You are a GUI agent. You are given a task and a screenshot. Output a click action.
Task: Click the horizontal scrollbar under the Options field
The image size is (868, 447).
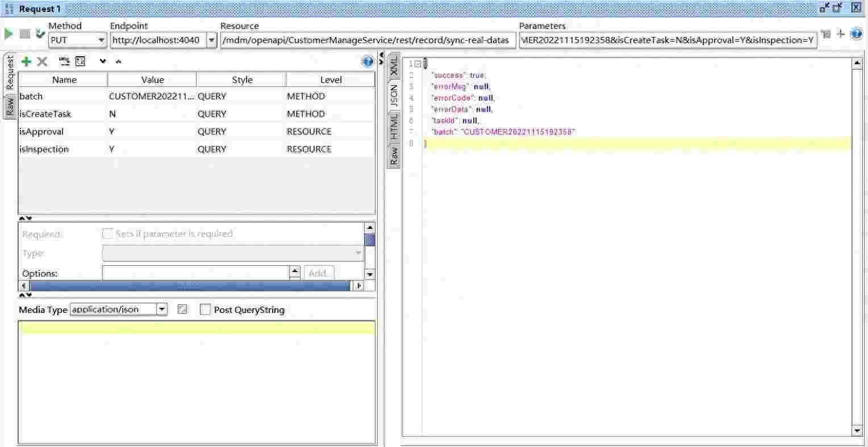191,286
